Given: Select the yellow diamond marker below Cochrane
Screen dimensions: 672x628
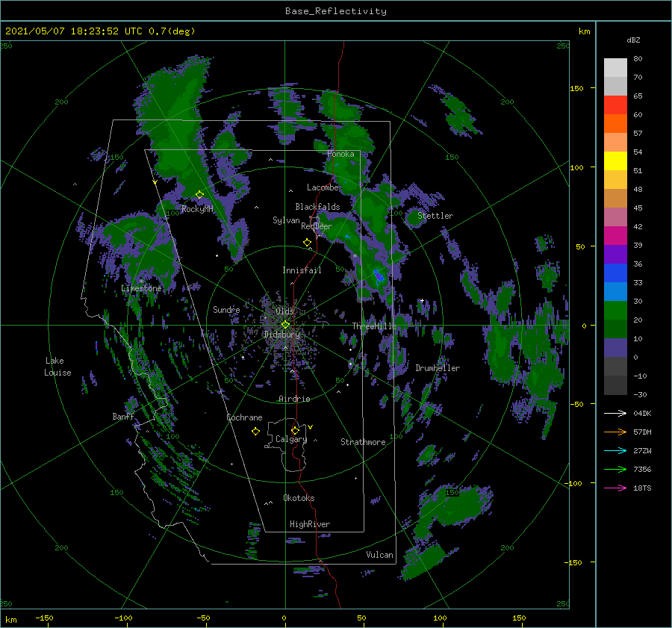Looking at the screenshot, I should click(x=255, y=432).
